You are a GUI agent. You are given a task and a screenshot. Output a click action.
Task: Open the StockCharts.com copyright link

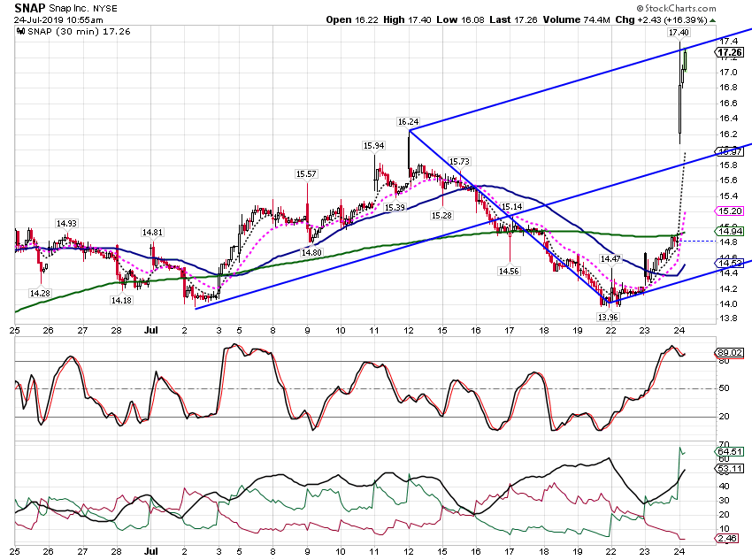pyautogui.click(x=676, y=8)
